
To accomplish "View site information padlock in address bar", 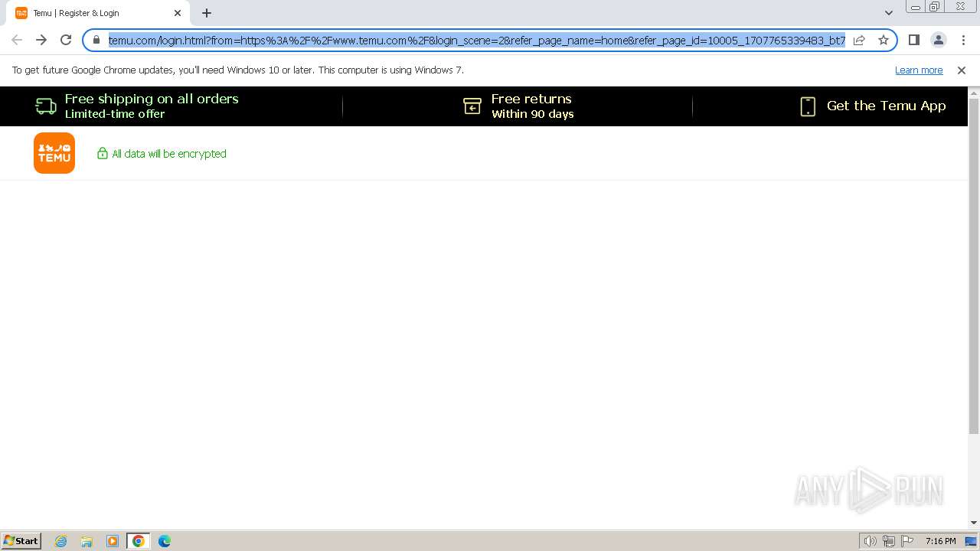I will 96,40.
